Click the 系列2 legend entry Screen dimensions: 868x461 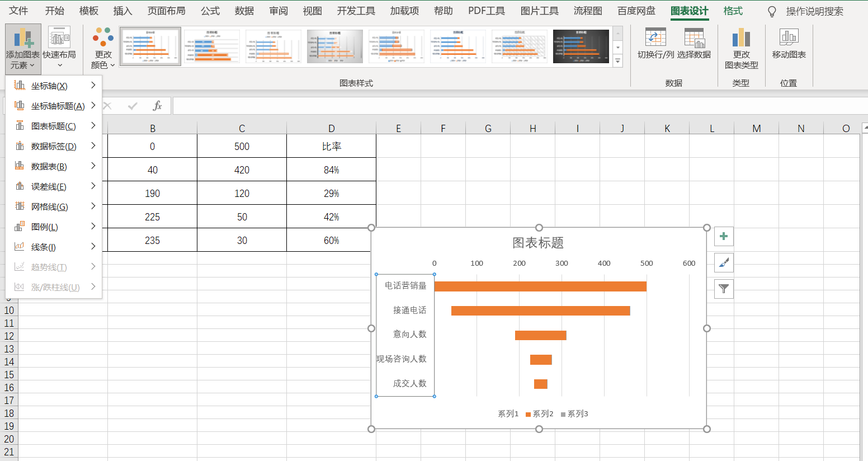click(539, 414)
